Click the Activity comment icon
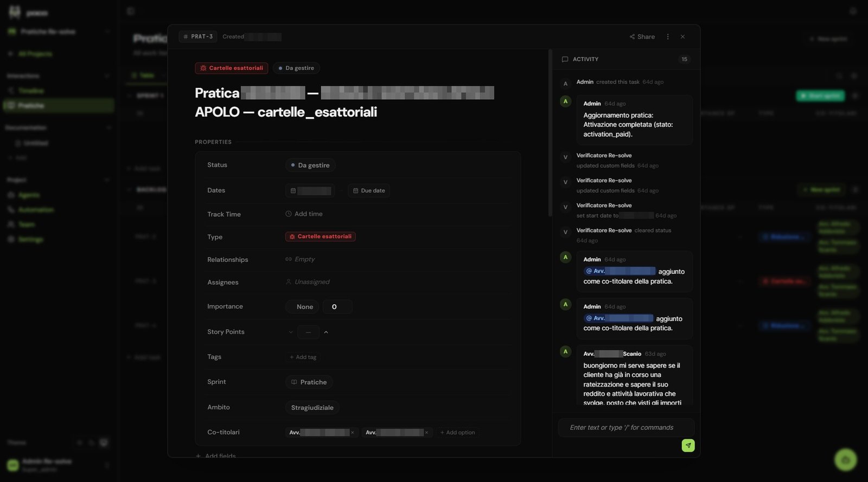Screen dimensions: 868x482 [x=565, y=60]
